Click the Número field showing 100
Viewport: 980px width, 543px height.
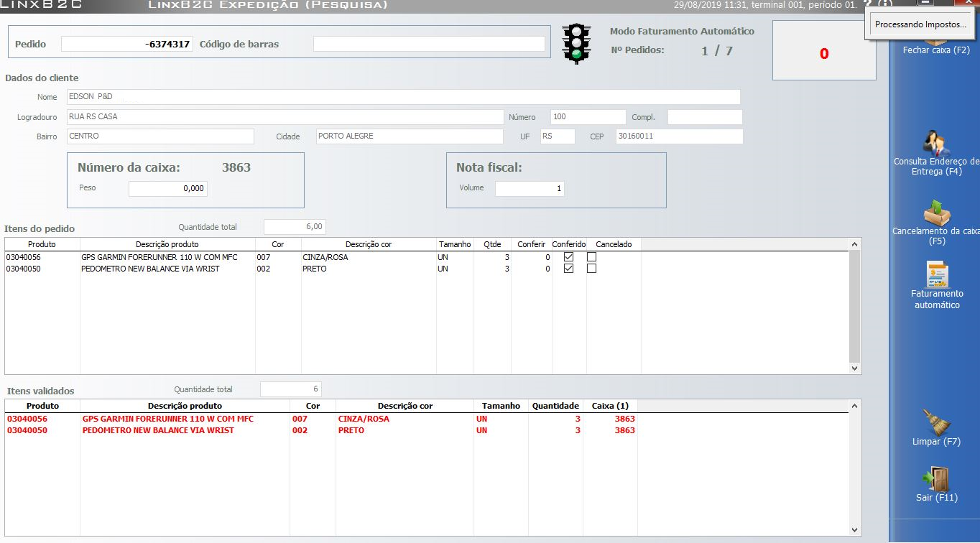(x=588, y=117)
